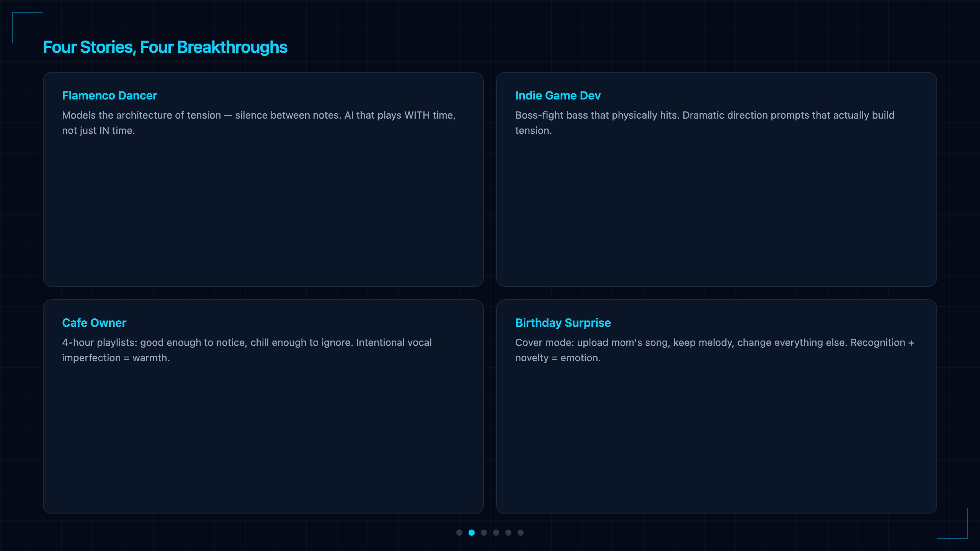Go to the sixth and last slide dot
Image resolution: width=980 pixels, height=551 pixels.
tap(521, 533)
